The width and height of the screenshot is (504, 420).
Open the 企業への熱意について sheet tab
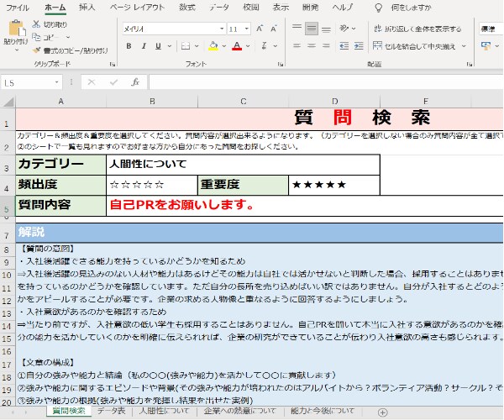tap(239, 411)
